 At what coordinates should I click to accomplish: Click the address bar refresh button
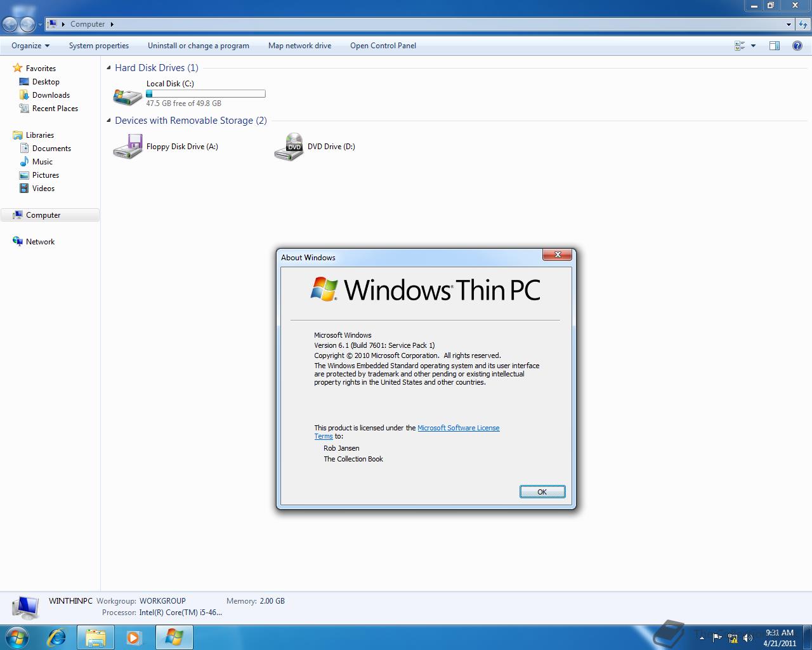tap(803, 25)
